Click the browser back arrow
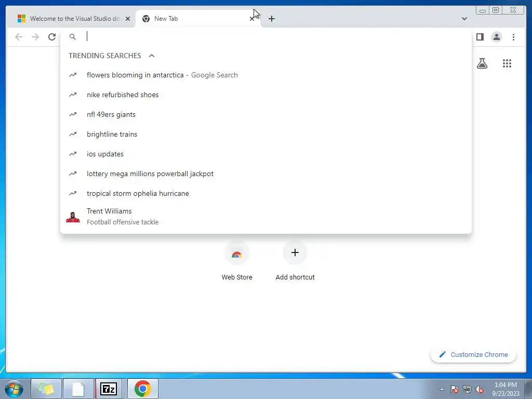This screenshot has height=399, width=532. coord(19,37)
